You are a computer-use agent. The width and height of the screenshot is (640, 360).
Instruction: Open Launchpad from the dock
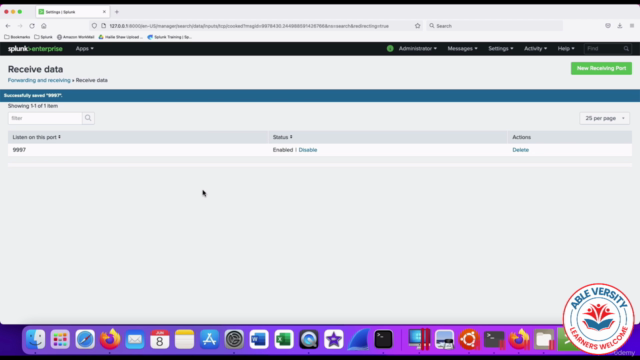(60, 340)
